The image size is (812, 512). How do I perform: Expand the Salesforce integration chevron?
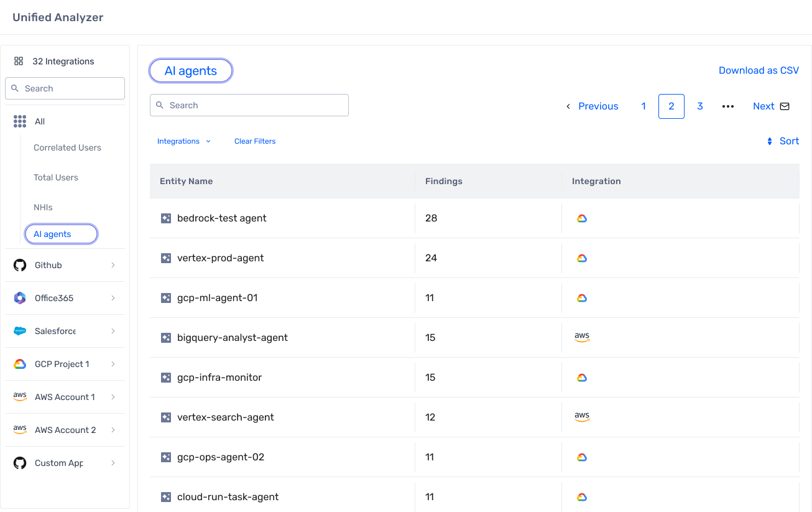113,331
